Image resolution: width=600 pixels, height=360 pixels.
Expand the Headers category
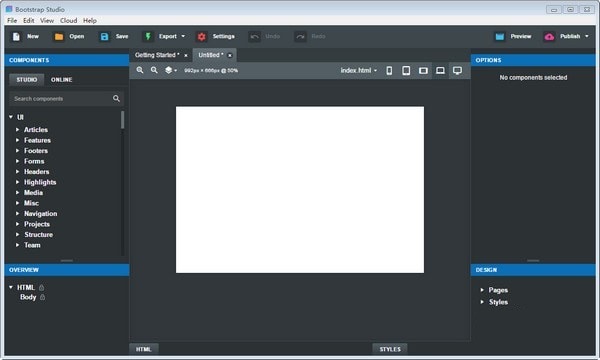(17, 172)
